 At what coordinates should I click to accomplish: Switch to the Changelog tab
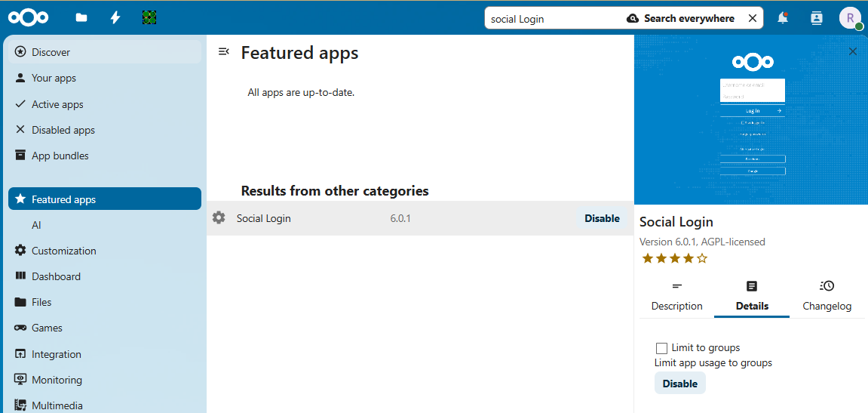827,297
